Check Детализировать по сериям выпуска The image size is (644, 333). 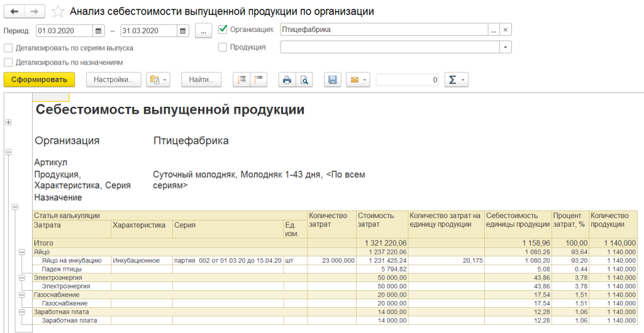[8, 47]
